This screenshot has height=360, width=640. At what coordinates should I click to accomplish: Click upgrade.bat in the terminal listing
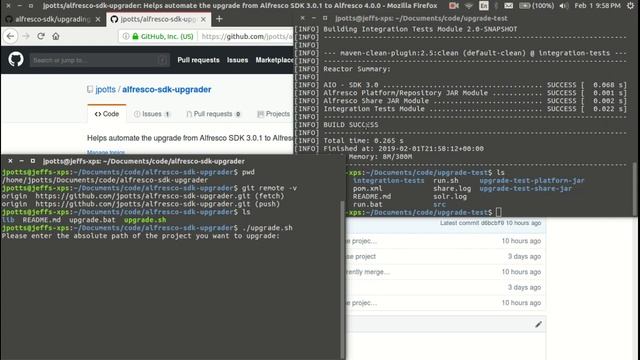tap(92, 220)
